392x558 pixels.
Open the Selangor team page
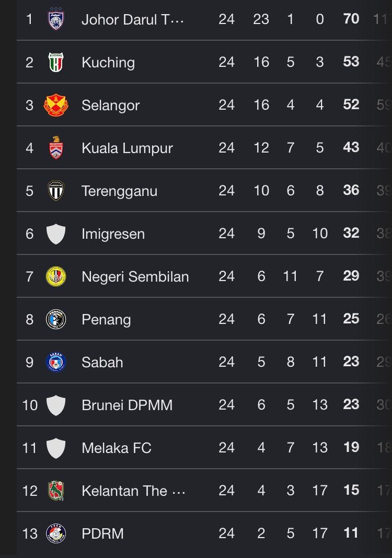click(110, 106)
